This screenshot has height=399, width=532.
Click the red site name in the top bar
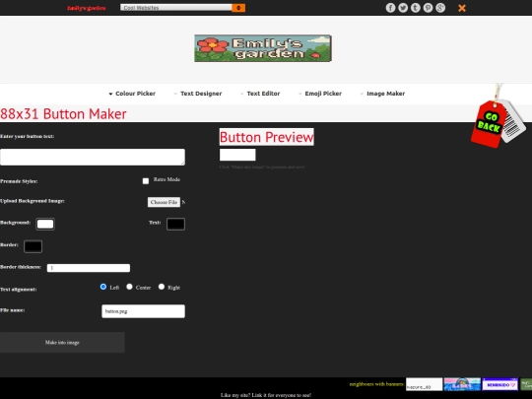86,8
